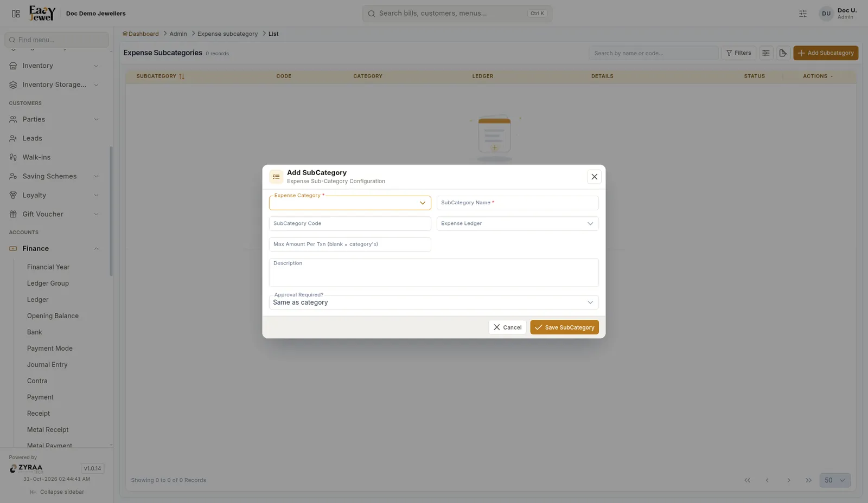Click the Find menu search box
Viewport: 868px width, 503px height.
(56, 40)
